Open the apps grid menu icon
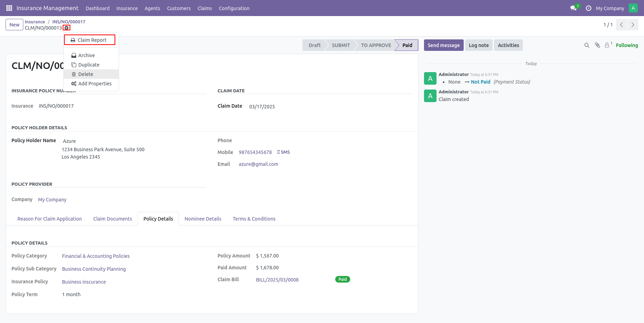Screen dimensions: 644x323 point(9,8)
